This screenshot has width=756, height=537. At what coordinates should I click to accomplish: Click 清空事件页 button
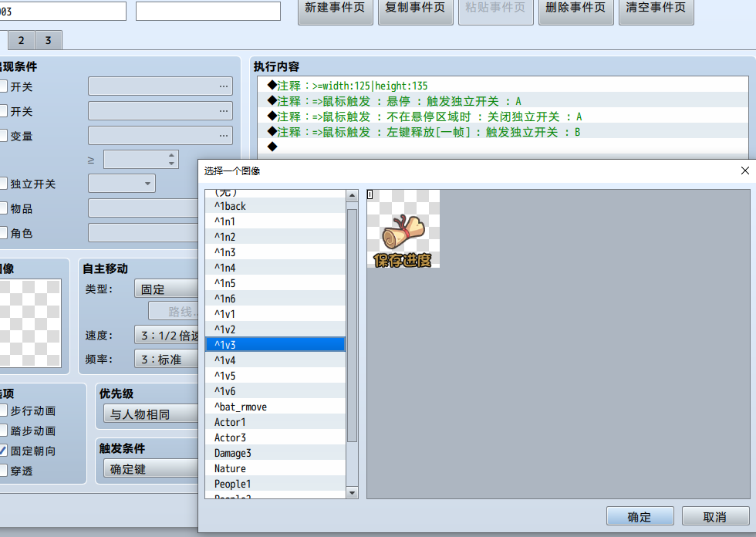[656, 11]
